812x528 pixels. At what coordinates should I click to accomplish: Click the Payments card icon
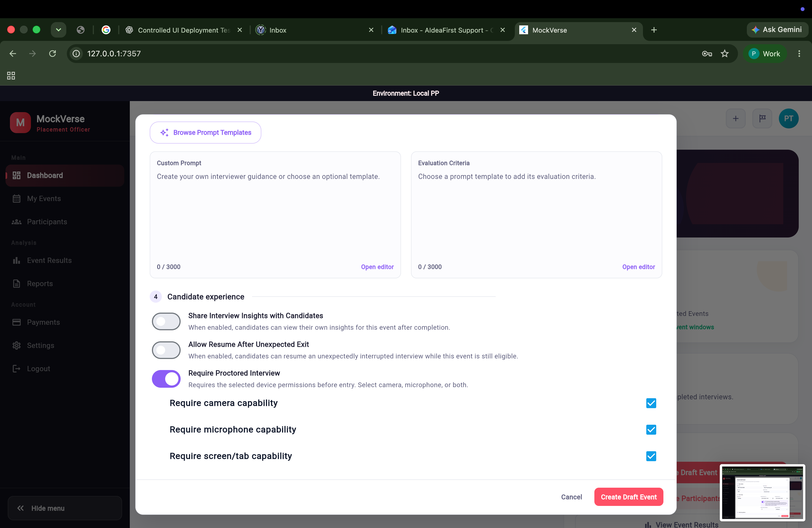[x=16, y=322]
